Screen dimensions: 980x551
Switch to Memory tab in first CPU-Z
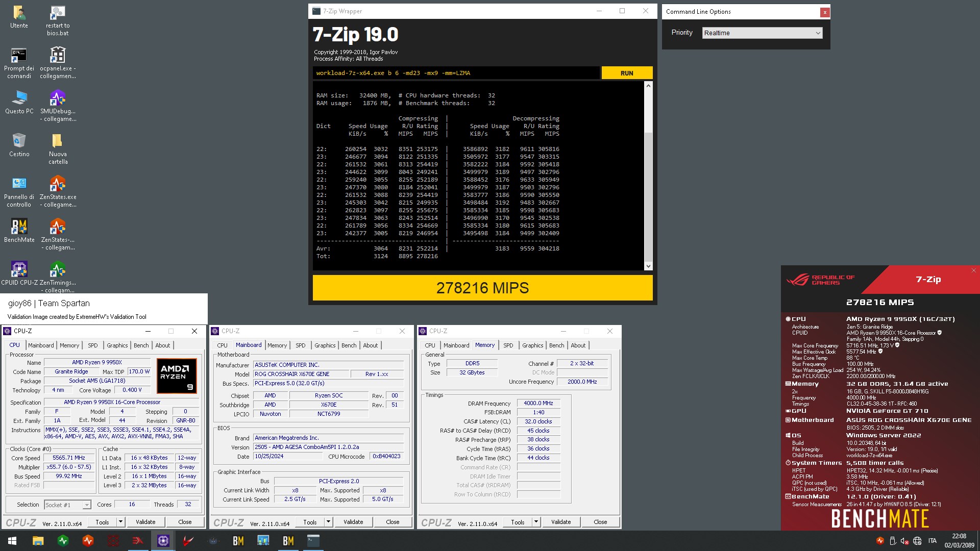(69, 345)
